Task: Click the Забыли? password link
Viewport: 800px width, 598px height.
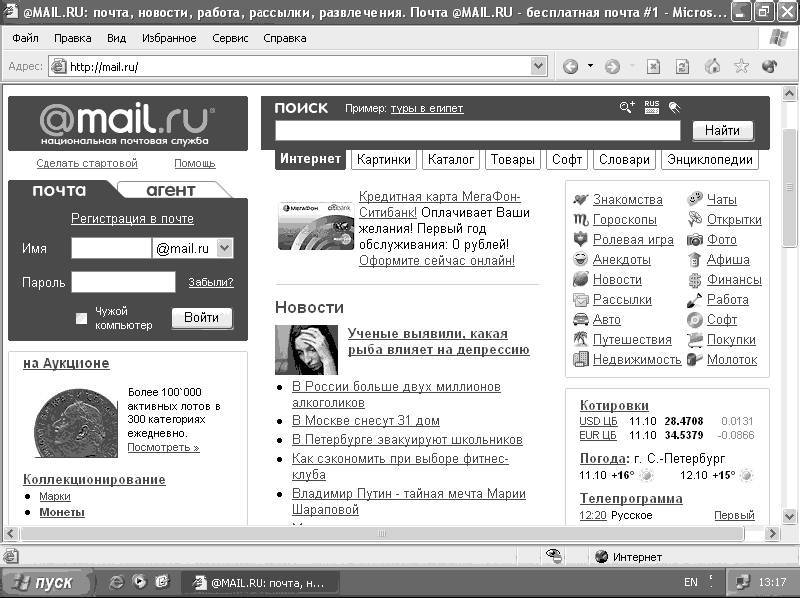Action: pos(211,282)
